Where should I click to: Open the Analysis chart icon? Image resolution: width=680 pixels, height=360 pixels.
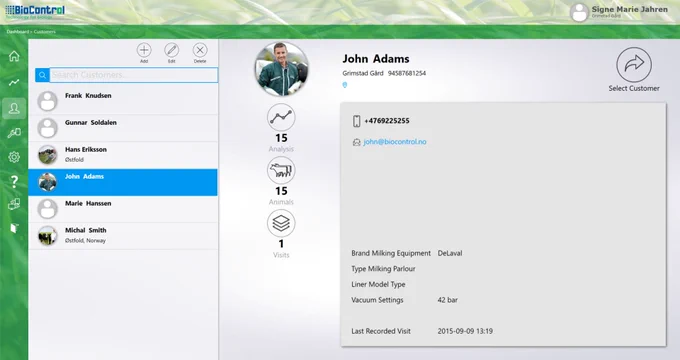281,118
